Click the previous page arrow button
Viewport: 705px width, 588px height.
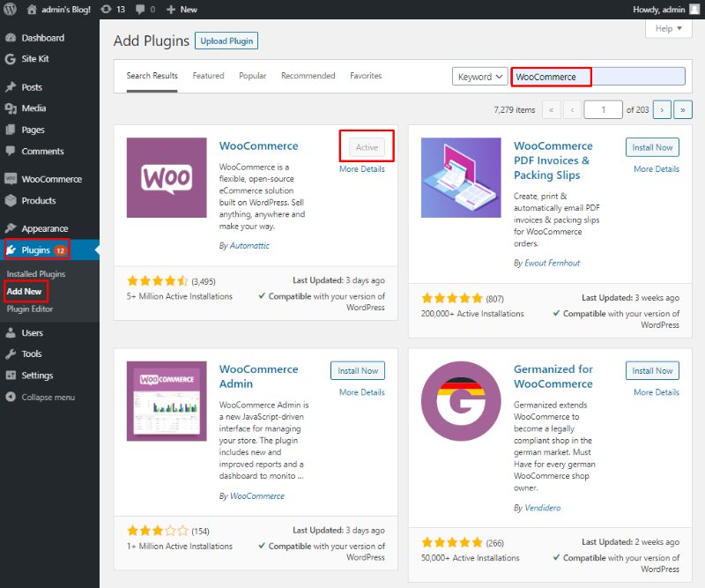(x=572, y=110)
